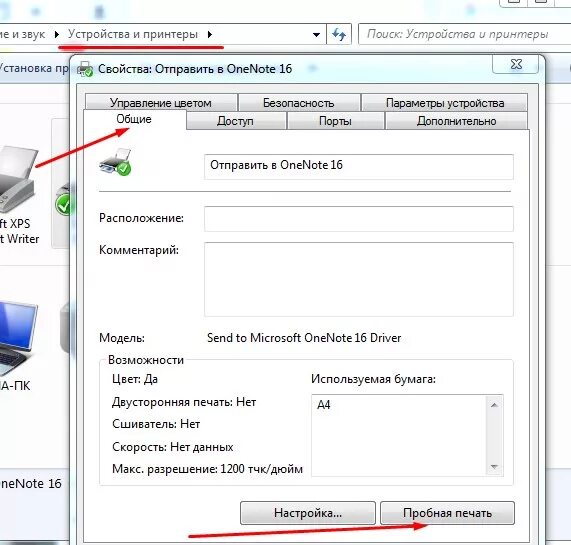Click the printer icon beside the name field
This screenshot has height=545, width=571.
115,163
